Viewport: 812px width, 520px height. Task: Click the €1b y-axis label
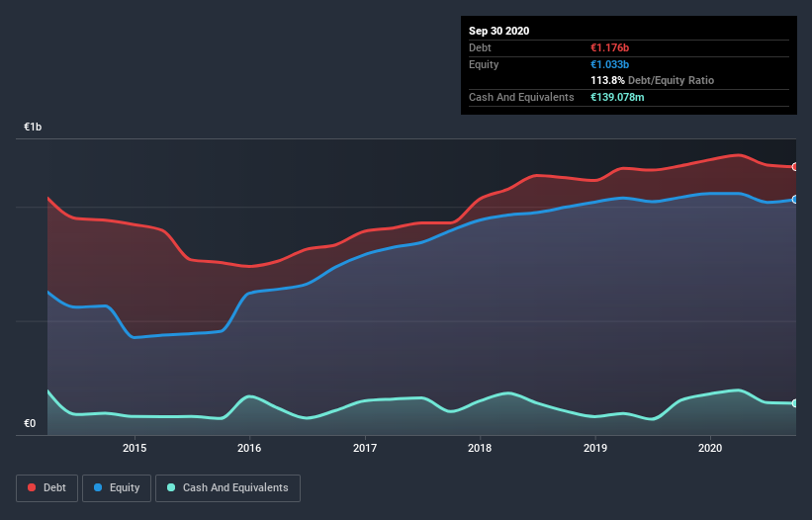point(33,127)
